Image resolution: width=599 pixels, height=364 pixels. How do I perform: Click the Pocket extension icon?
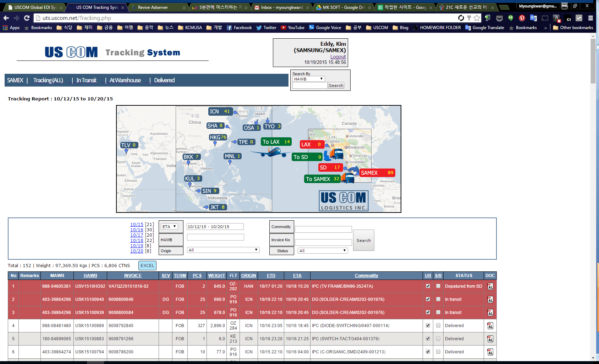pyautogui.click(x=499, y=18)
